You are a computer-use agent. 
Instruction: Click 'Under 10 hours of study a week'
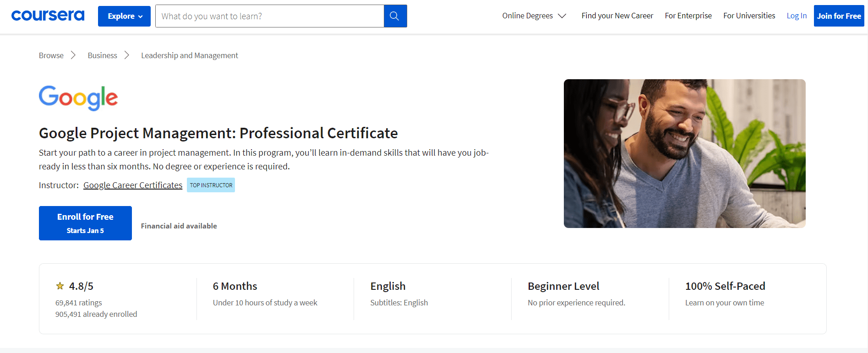click(265, 303)
